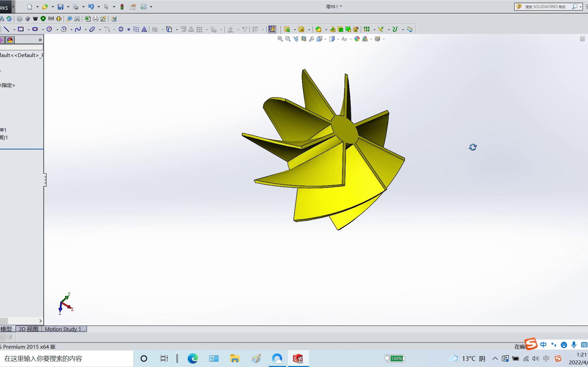Expand dropdown arrow next to Line tool
Image resolution: width=588 pixels, height=367 pixels.
pyautogui.click(x=14, y=30)
